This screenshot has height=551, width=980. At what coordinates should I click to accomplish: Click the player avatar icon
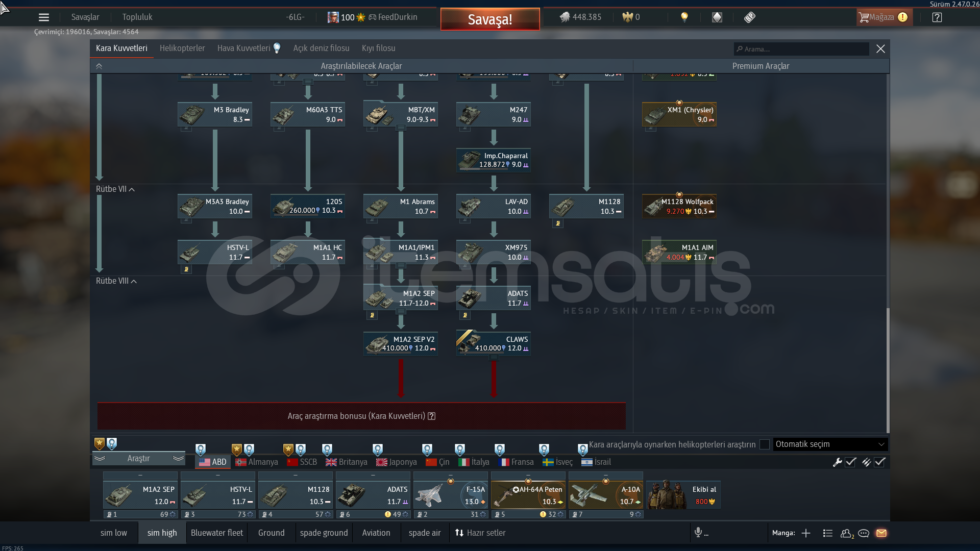click(x=333, y=17)
